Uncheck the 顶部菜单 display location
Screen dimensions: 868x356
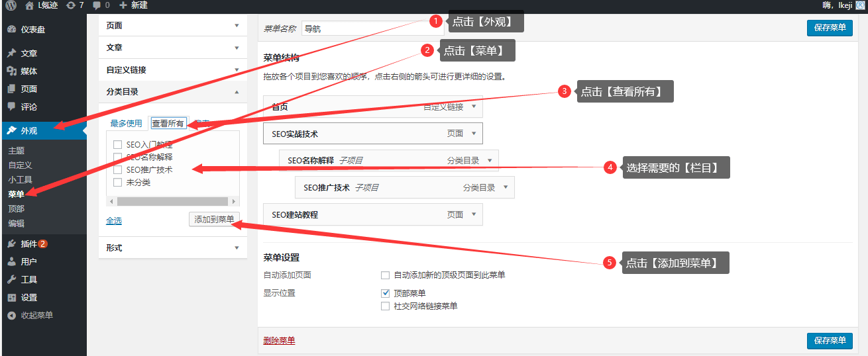point(385,293)
